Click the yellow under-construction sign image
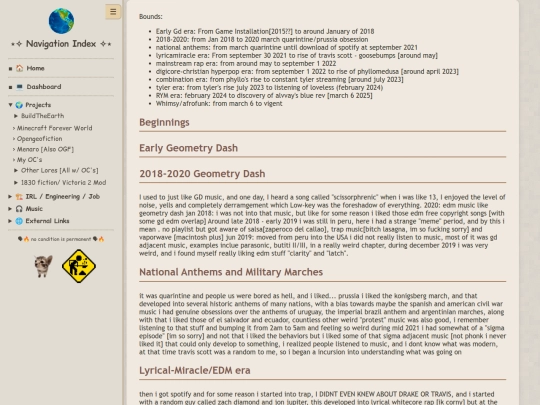 tap(79, 266)
